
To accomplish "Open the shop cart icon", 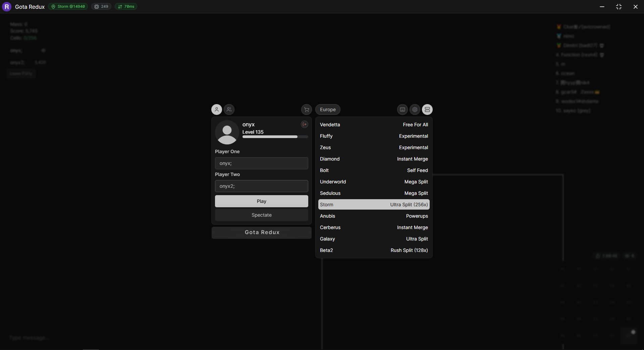I will tap(307, 110).
